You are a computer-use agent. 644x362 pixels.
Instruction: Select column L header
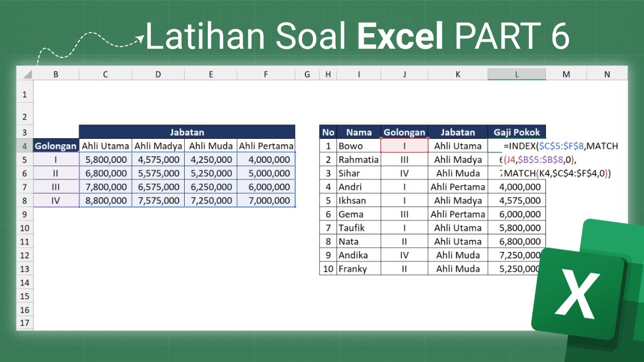pos(516,74)
